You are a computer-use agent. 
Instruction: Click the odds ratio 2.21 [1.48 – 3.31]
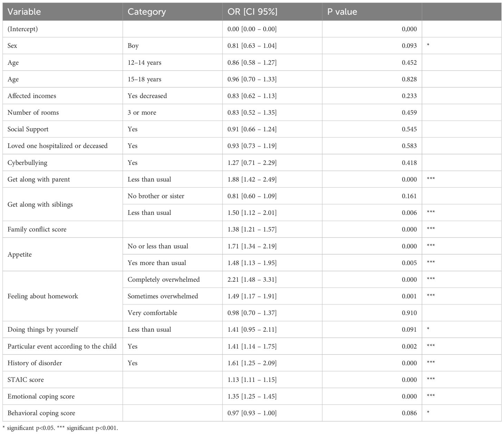[252, 280]
